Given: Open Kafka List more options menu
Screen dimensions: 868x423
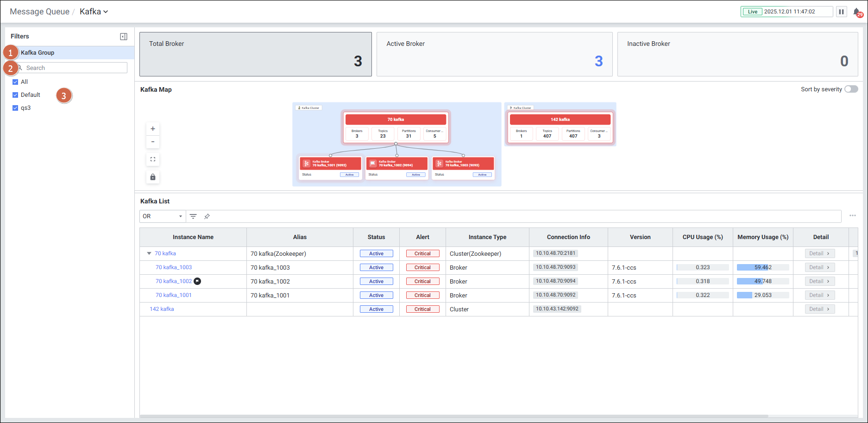Looking at the screenshot, I should coord(852,216).
